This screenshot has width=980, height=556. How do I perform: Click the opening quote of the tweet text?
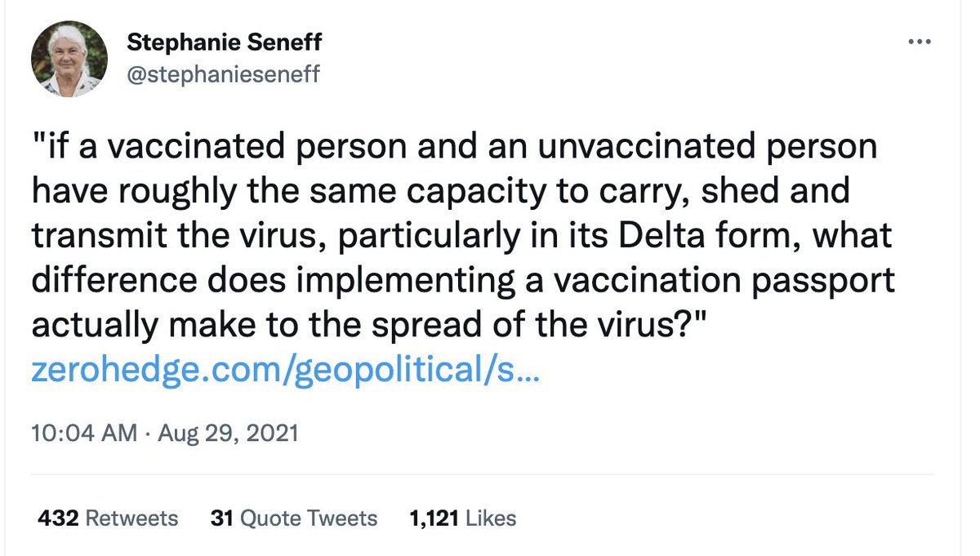tap(38, 149)
